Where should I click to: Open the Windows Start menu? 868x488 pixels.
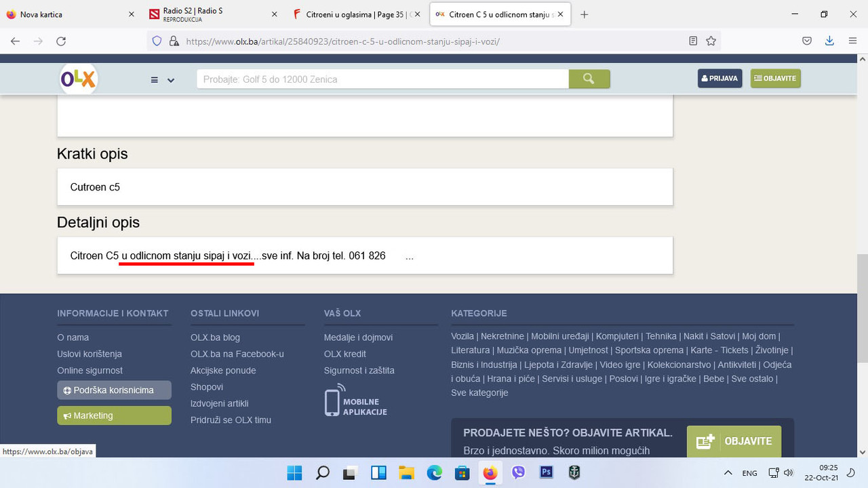tap(294, 472)
